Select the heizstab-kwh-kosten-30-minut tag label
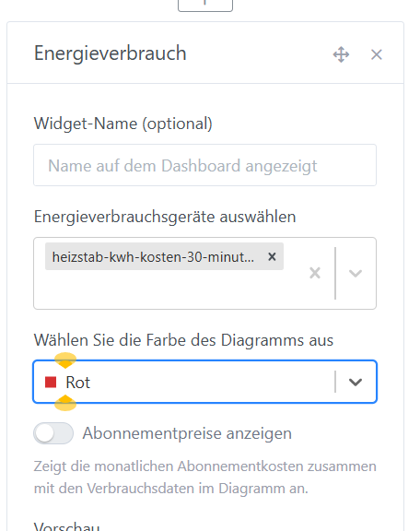 point(153,257)
